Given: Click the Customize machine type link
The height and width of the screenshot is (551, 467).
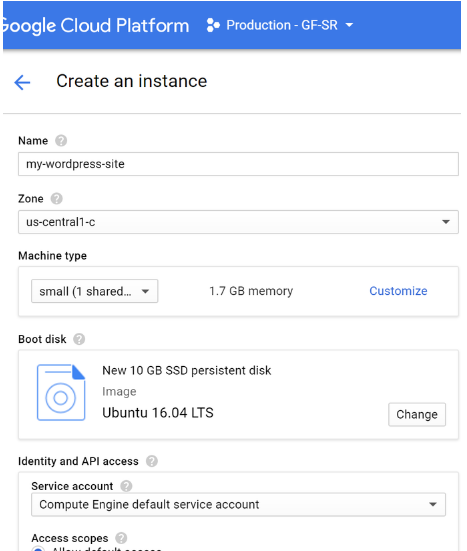Looking at the screenshot, I should point(398,291).
